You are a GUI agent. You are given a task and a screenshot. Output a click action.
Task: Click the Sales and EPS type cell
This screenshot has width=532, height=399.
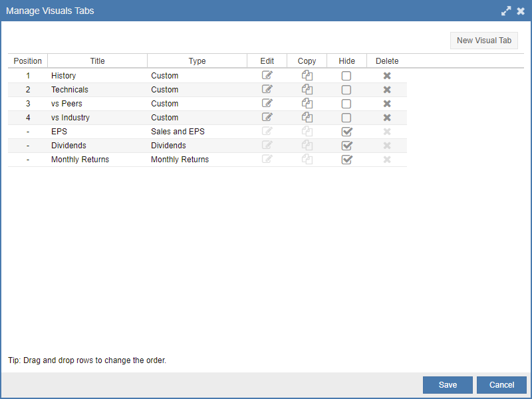[x=197, y=131]
